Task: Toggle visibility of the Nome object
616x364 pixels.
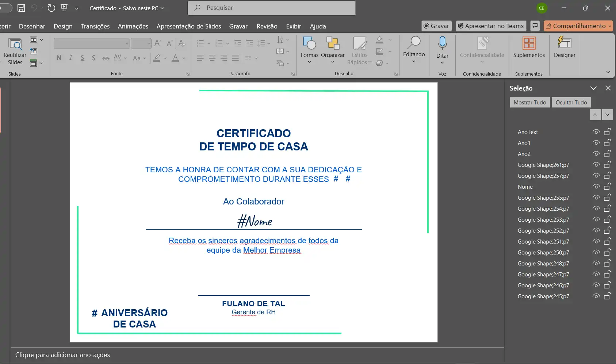Action: [596, 187]
